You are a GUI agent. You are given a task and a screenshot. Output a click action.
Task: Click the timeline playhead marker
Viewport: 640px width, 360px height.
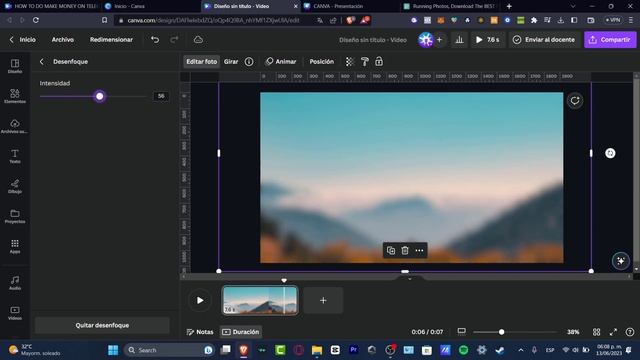[284, 280]
